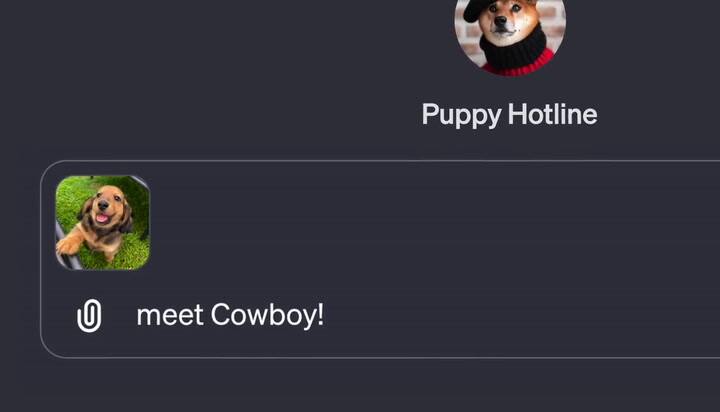
Task: Click the Puppy Hotline title text
Action: pos(509,114)
